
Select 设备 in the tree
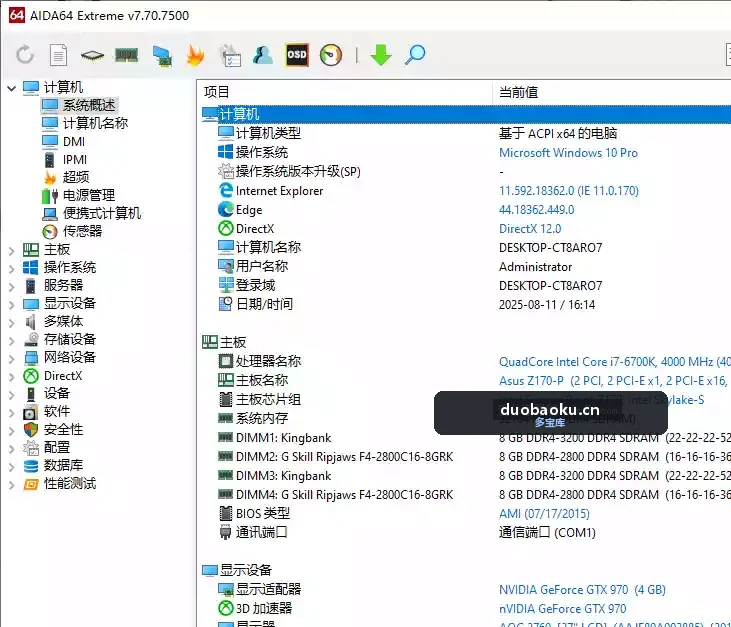coord(56,393)
